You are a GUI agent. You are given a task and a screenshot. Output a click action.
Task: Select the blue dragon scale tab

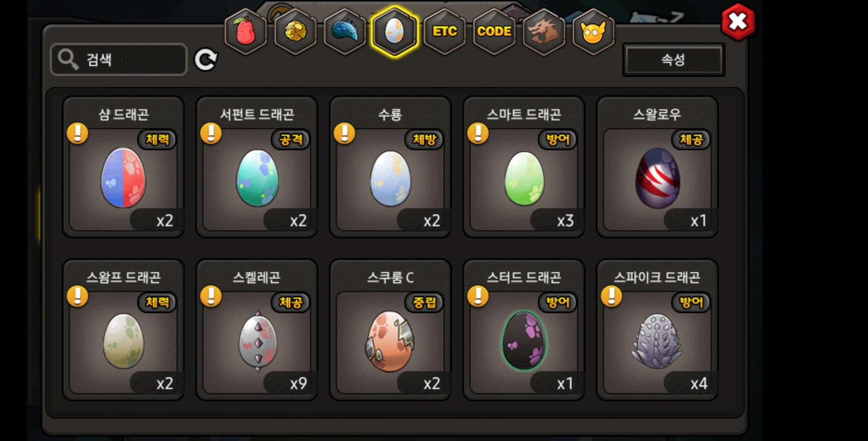345,31
